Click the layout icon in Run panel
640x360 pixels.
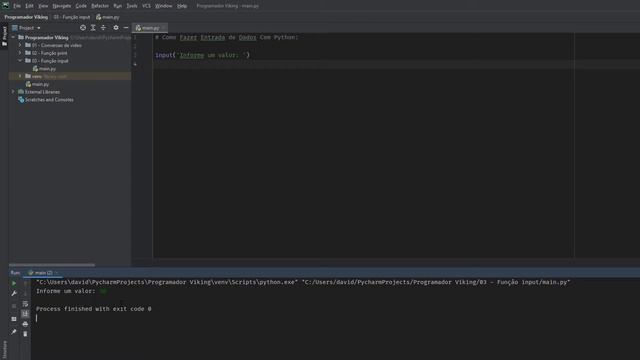[x=14, y=319]
